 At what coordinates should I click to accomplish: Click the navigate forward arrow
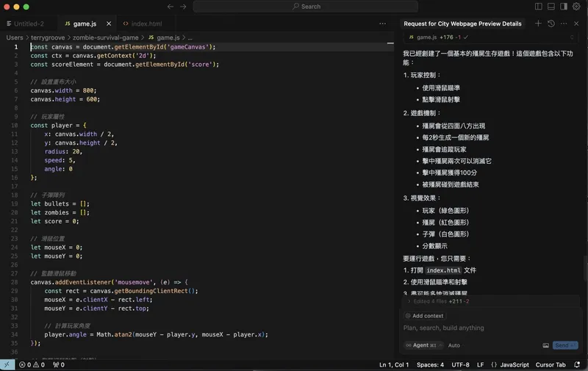[183, 7]
